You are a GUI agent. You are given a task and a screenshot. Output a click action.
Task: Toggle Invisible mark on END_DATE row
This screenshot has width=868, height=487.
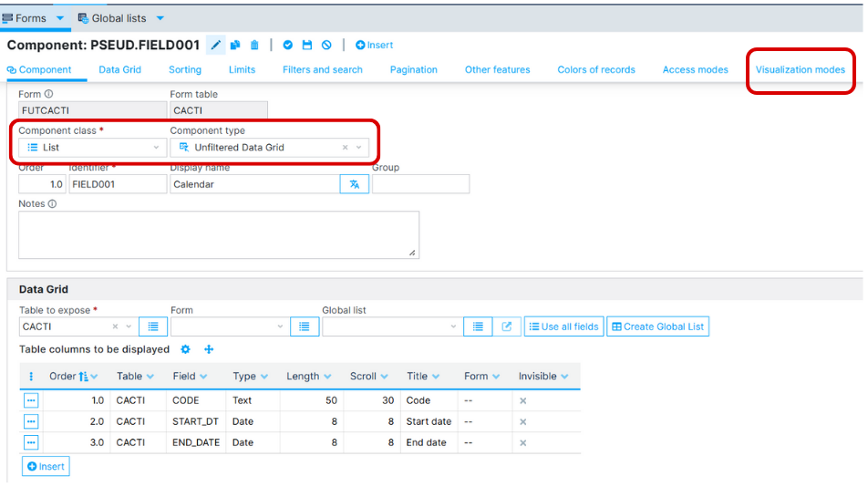[x=523, y=443]
